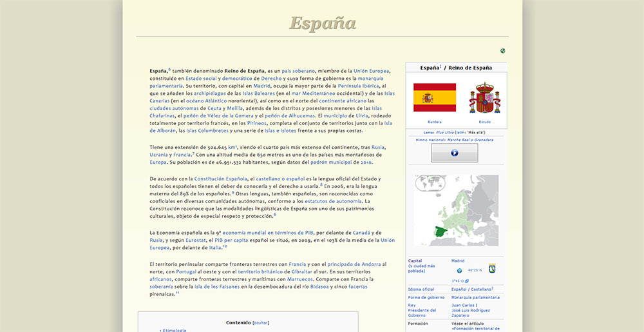644x332 pixels.
Task: Open the Spanish coat of arms image
Action: coord(485,98)
